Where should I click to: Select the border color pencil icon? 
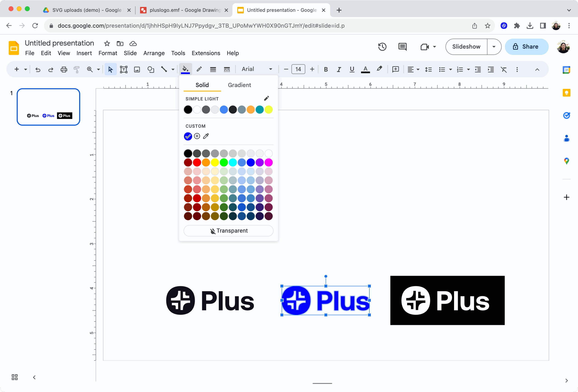click(x=199, y=69)
